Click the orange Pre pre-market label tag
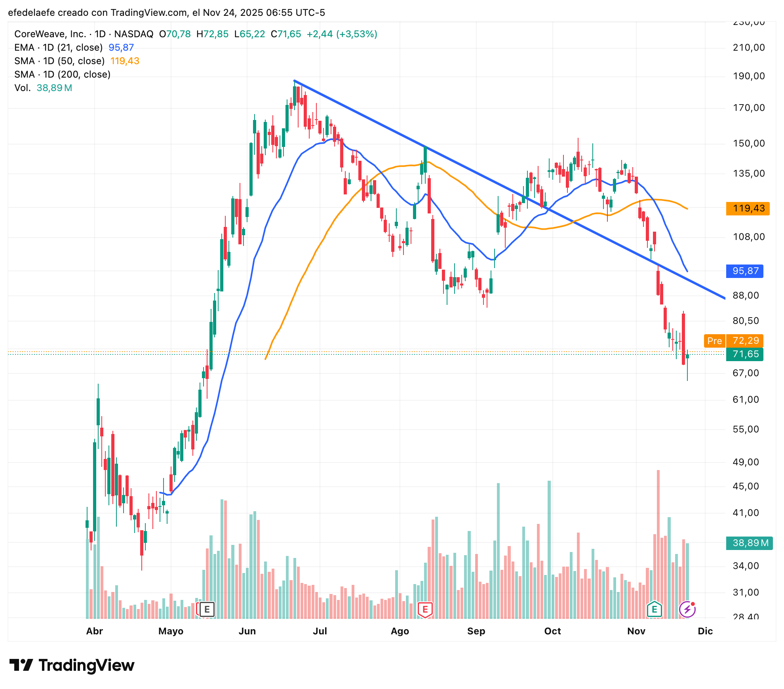 click(714, 341)
